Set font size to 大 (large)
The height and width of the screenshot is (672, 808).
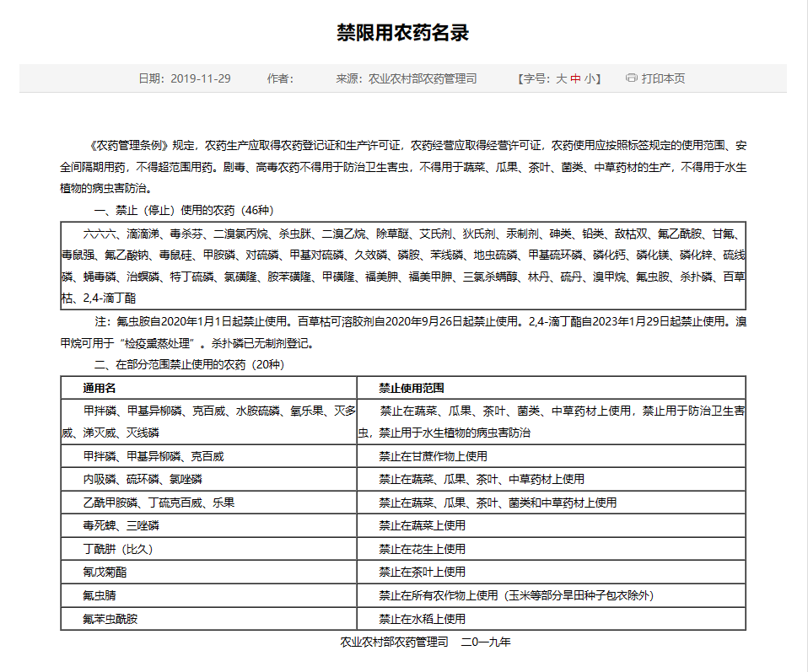pos(561,78)
